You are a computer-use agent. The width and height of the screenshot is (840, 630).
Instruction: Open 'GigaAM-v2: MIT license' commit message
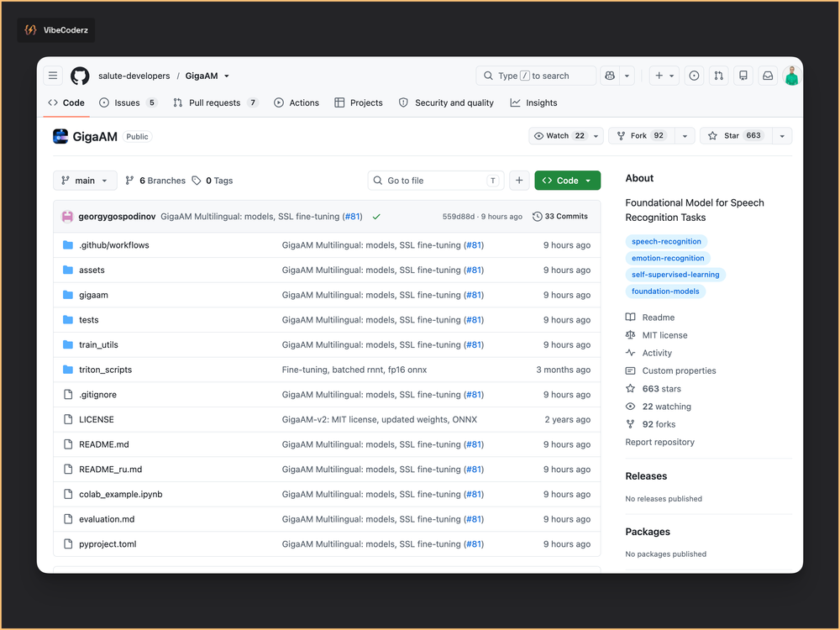[380, 419]
